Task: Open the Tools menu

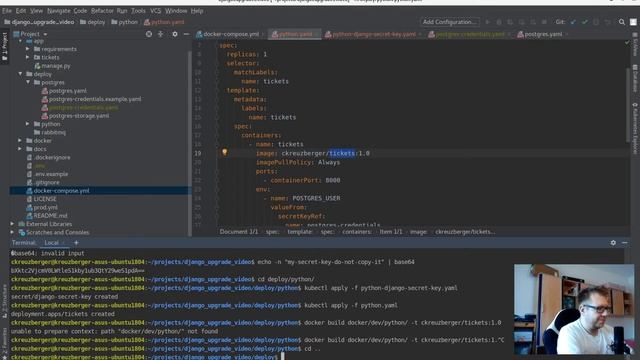Action: pyautogui.click(x=138, y=11)
